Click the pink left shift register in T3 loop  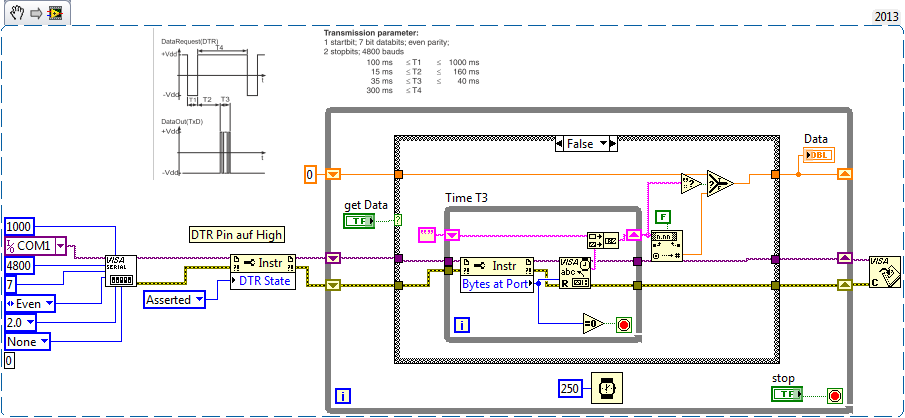(452, 234)
